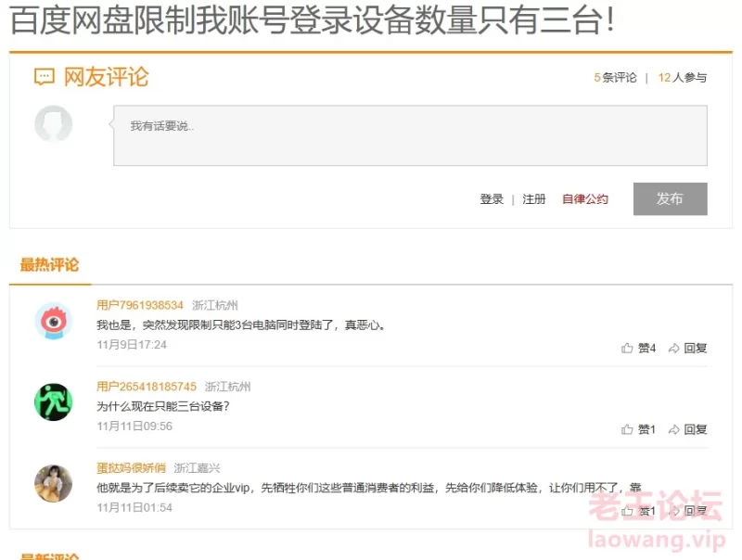Click the article title 百度网盘限制我账号登录设备数量只有三台
Viewport: 742px width, 560px height.
pos(312,20)
